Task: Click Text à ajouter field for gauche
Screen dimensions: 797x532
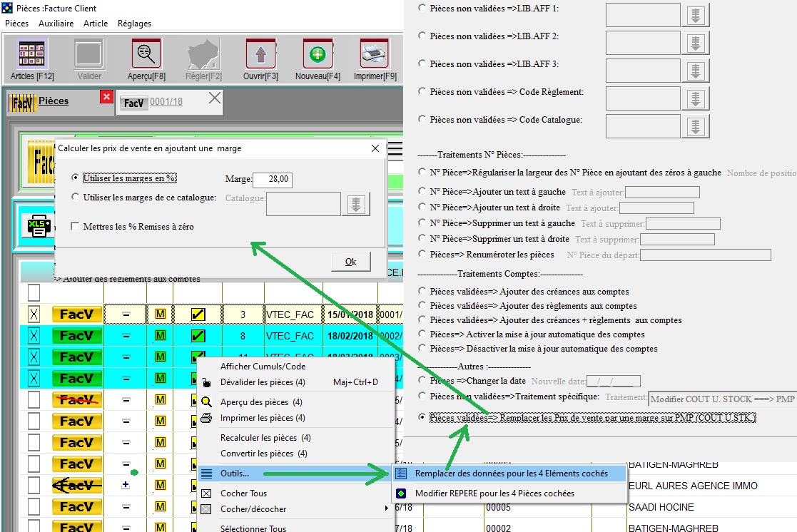Action: coord(662,192)
